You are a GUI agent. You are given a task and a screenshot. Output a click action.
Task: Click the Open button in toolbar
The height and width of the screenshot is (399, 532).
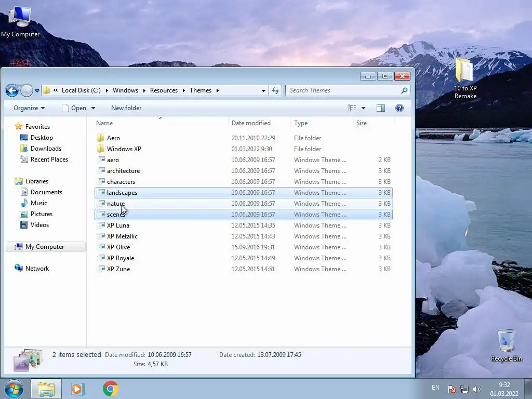pos(74,108)
